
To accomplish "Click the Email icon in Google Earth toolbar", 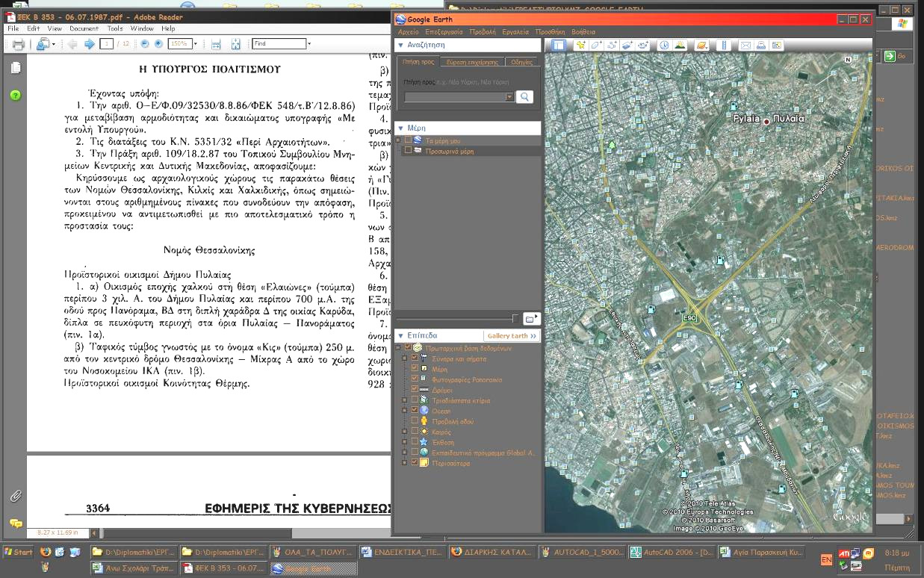I will click(745, 46).
